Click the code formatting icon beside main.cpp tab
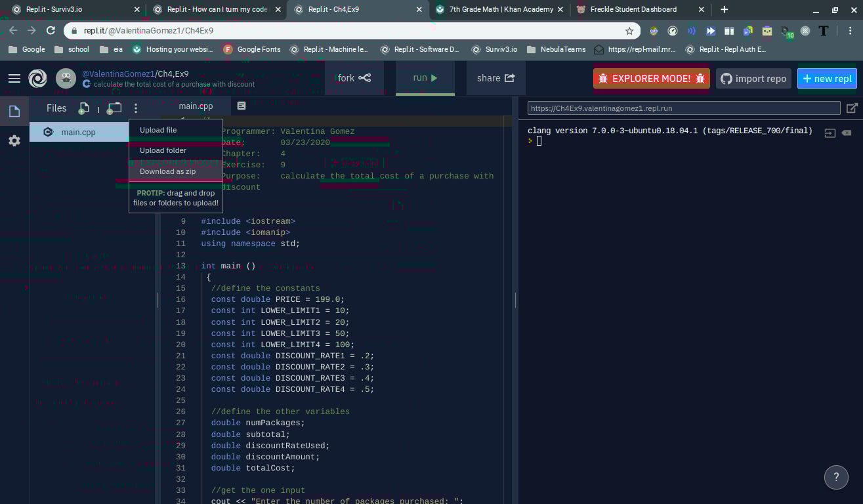Image resolution: width=863 pixels, height=504 pixels. pos(242,106)
